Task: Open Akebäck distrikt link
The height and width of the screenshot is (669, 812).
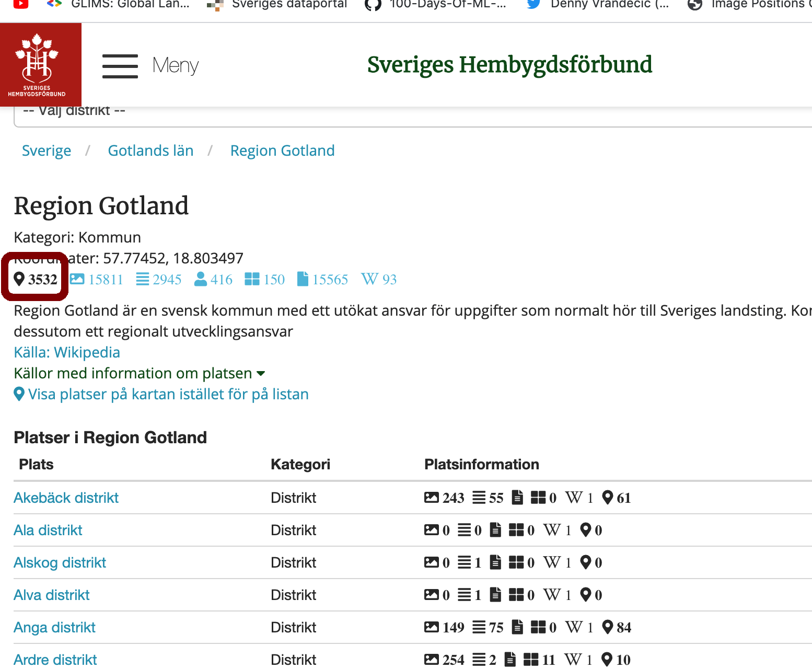Action: click(66, 498)
